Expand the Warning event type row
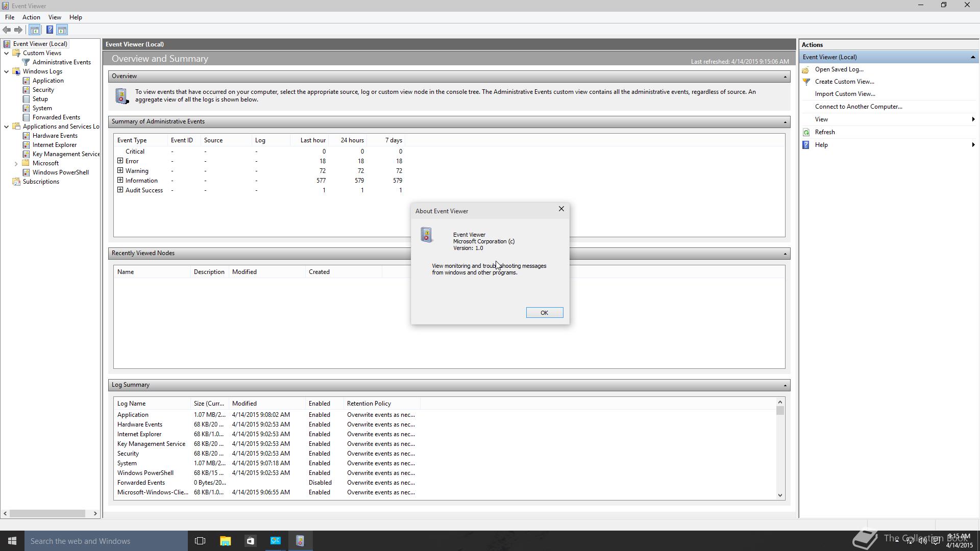 120,170
